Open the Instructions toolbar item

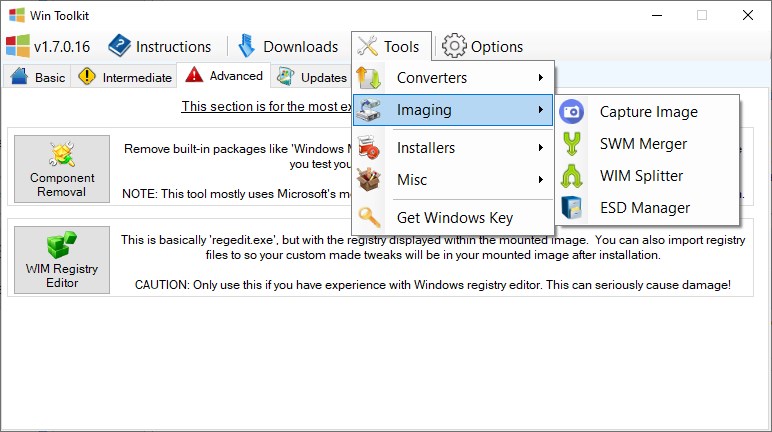pos(160,46)
